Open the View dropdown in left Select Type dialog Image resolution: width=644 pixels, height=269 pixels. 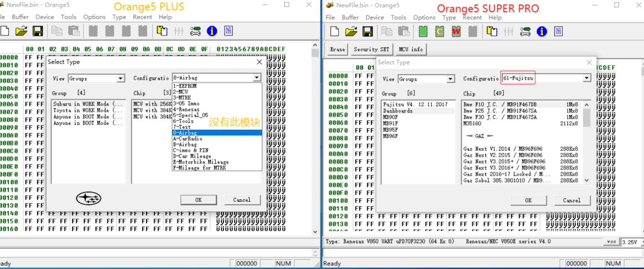121,78
